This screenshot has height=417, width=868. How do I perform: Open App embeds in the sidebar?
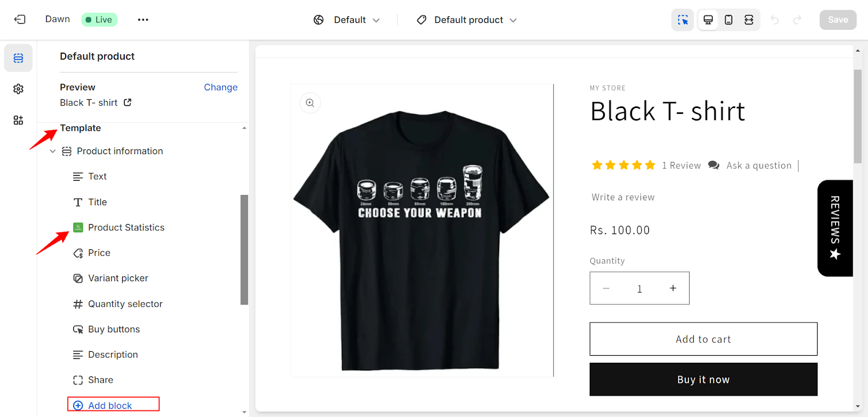[x=18, y=120]
